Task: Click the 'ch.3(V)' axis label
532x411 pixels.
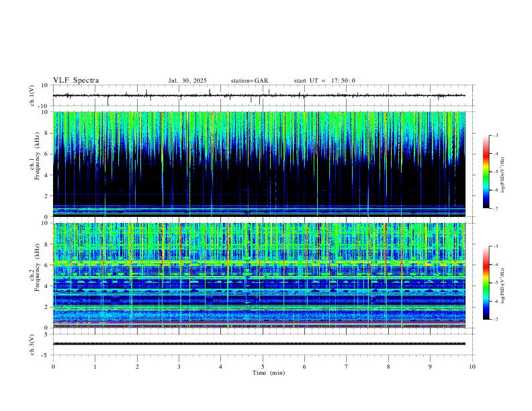Action: pyautogui.click(x=32, y=345)
